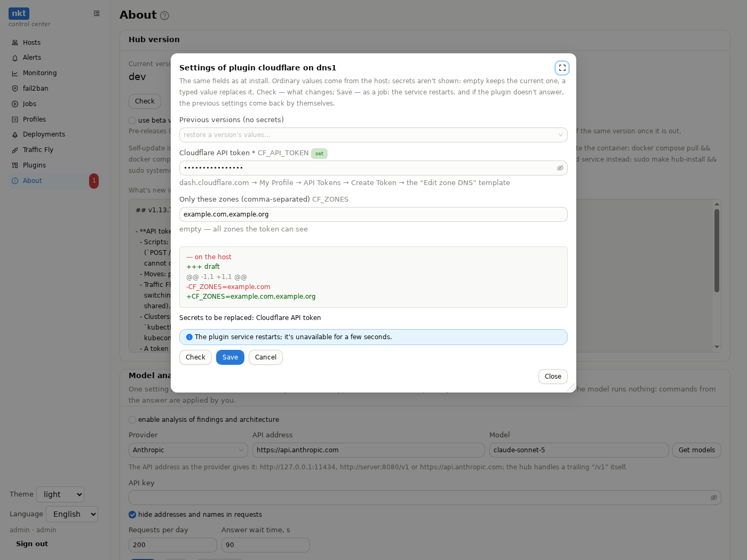
Task: Edit the Requests per day field
Action: coord(173,545)
